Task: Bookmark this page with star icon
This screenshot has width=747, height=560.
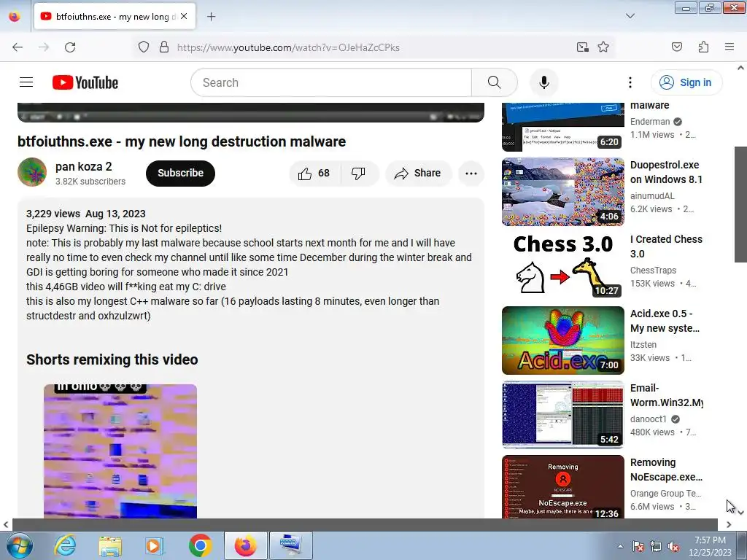Action: 603,47
